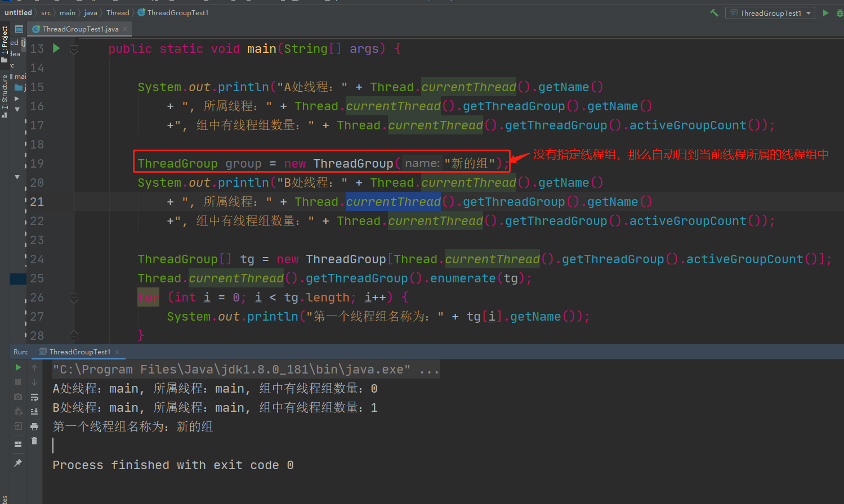The image size is (844, 504).
Task: Click ThreadGroupTest1 class breadcrumb in navigation bar
Action: [x=173, y=12]
